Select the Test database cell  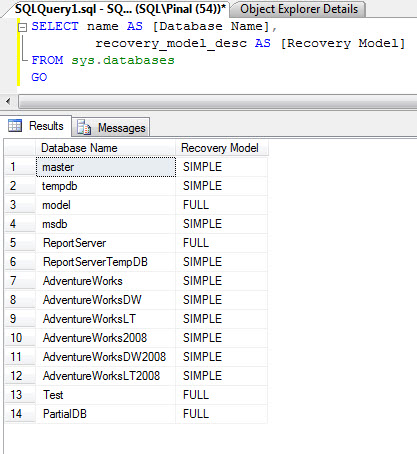coord(106,395)
